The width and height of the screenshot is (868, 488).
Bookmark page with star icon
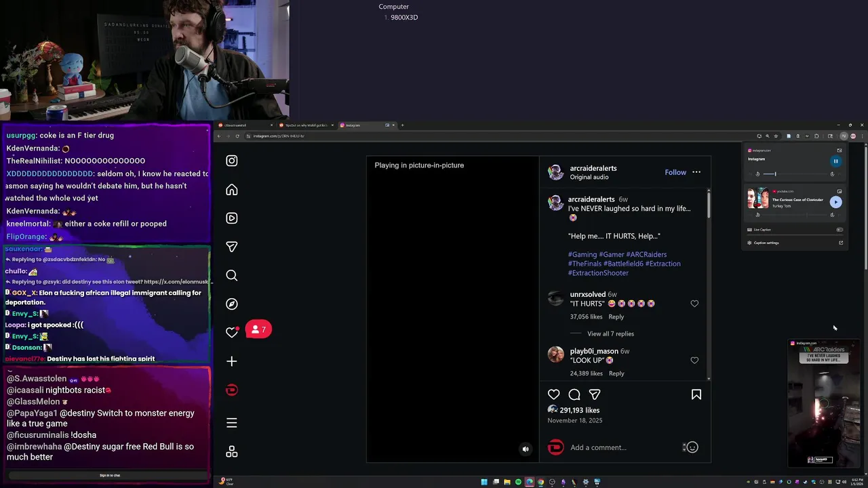pyautogui.click(x=776, y=136)
